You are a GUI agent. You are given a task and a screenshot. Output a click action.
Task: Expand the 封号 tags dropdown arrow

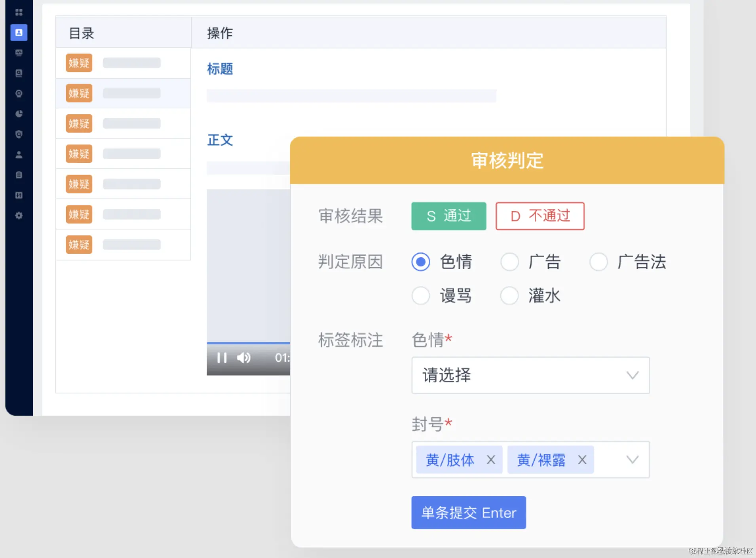coord(633,460)
